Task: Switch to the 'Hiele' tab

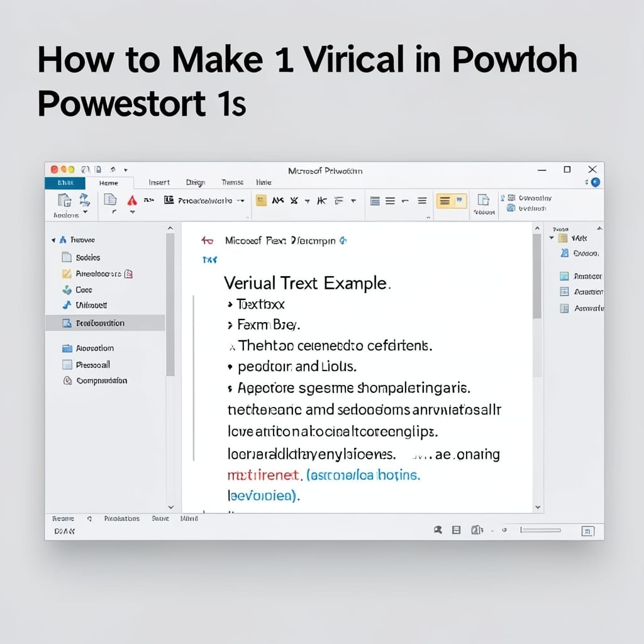Action: (264, 182)
